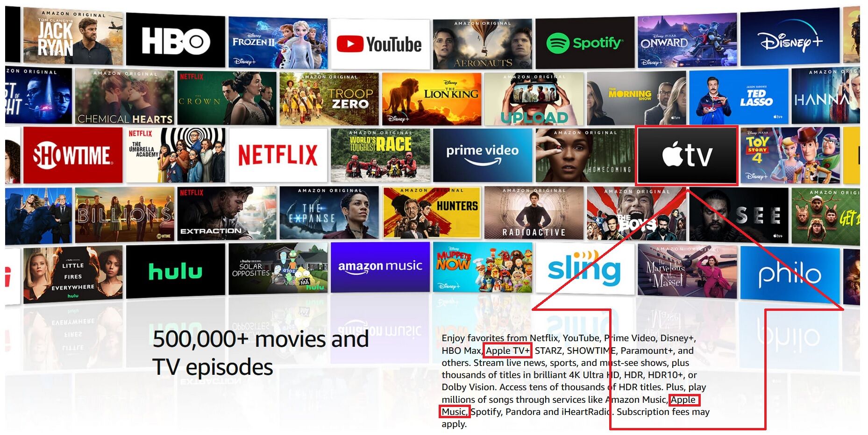The height and width of the screenshot is (435, 868).
Task: Open the Prime Video logo tile
Action: click(x=483, y=155)
